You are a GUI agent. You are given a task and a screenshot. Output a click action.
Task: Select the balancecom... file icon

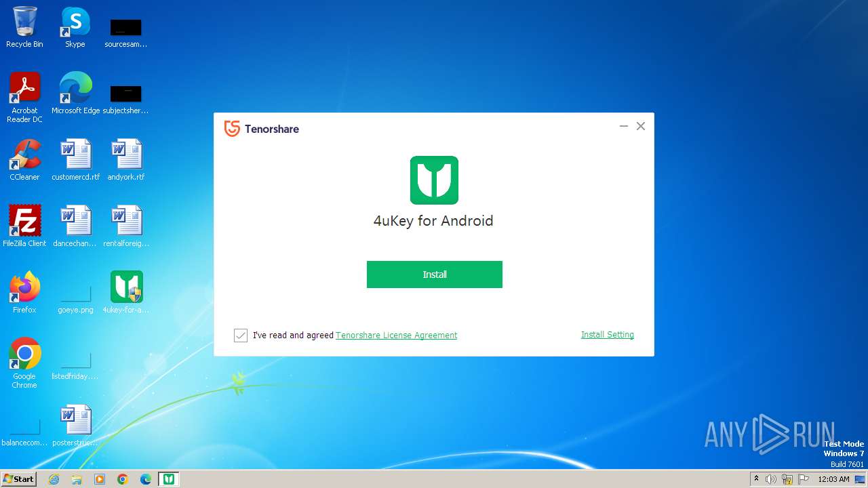24,432
